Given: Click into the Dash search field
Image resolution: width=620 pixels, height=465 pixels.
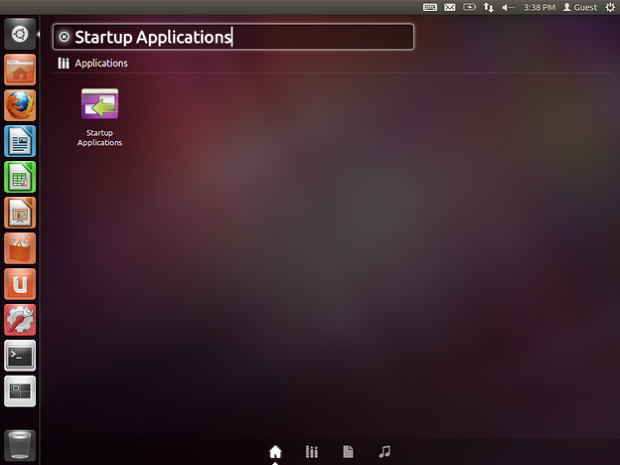Looking at the screenshot, I should tap(233, 37).
